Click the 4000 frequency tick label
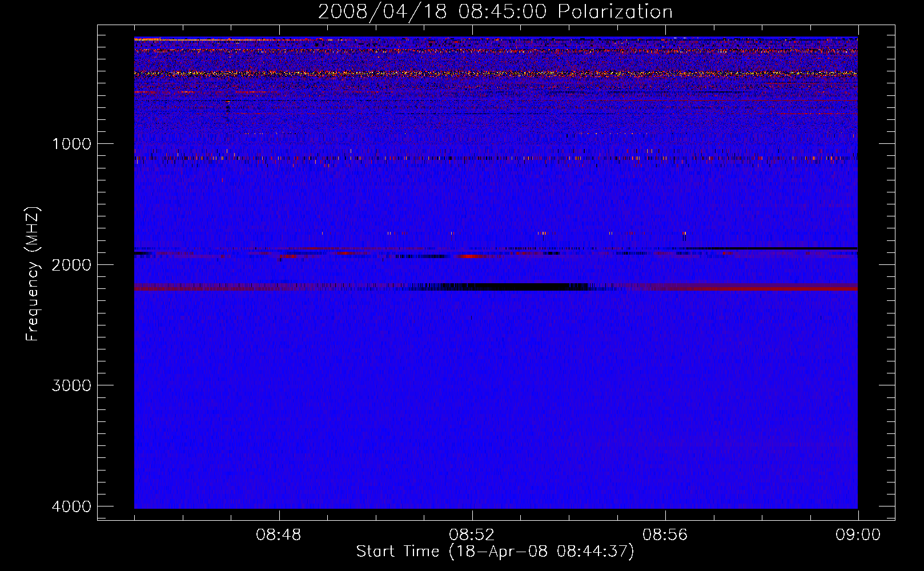Viewport: 924px width, 571px height. pyautogui.click(x=71, y=506)
